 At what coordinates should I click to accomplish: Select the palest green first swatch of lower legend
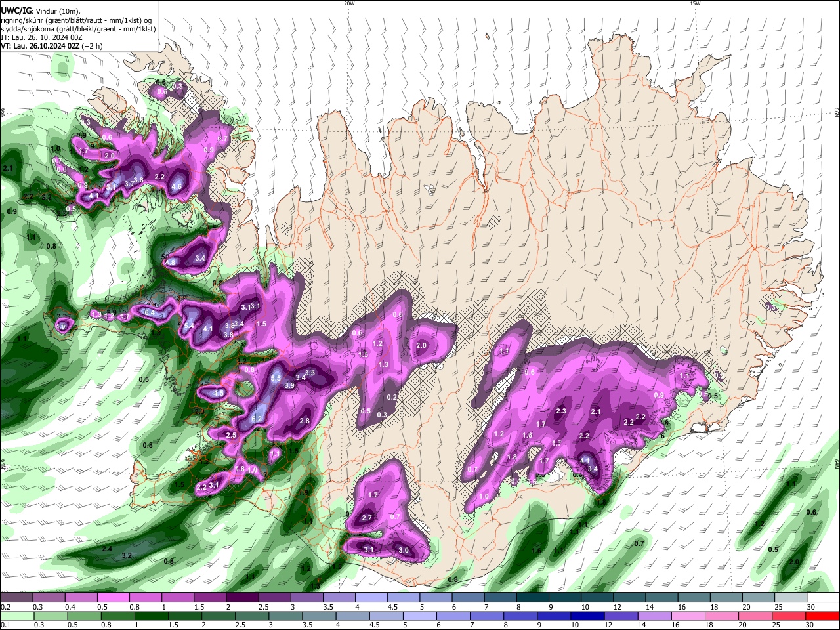[x=17, y=616]
